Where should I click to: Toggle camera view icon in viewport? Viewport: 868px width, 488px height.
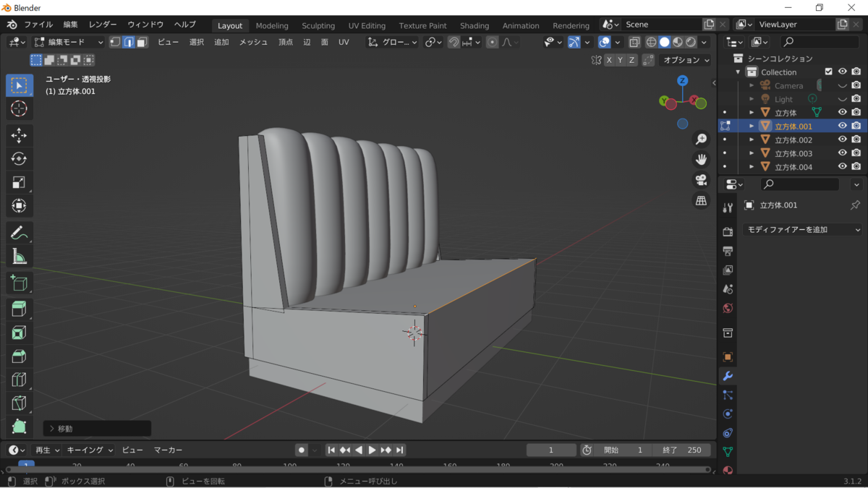(701, 180)
